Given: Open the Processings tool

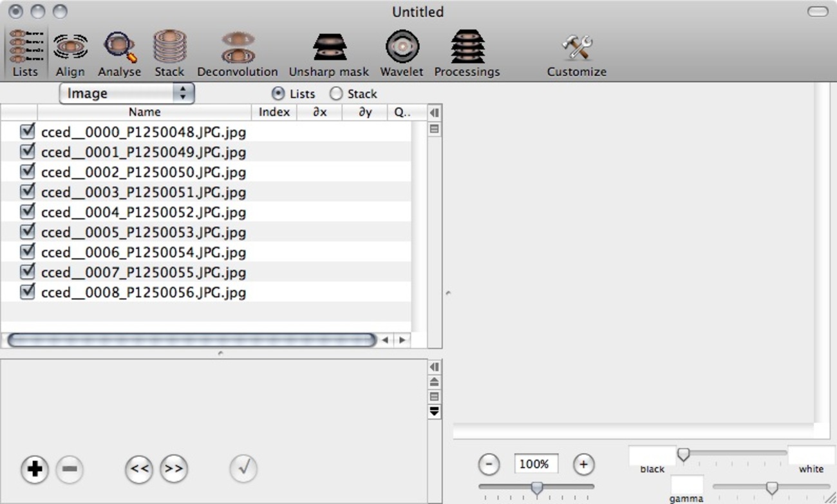Looking at the screenshot, I should (x=467, y=53).
